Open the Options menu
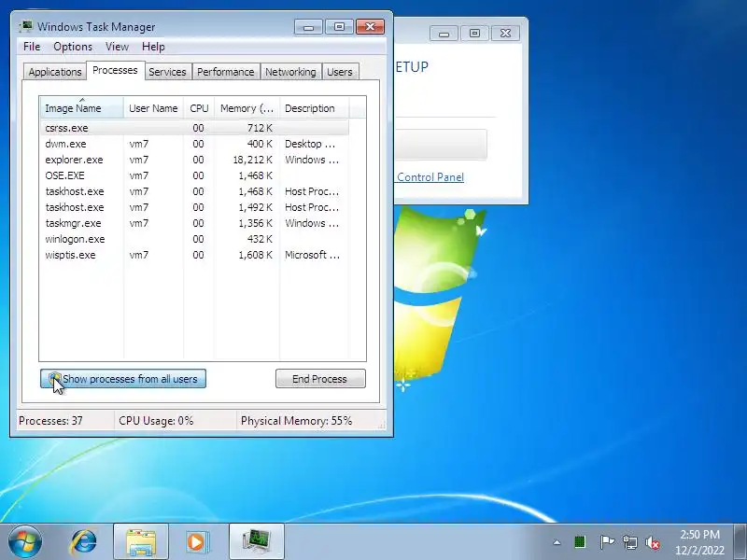Image resolution: width=747 pixels, height=560 pixels. pos(73,47)
